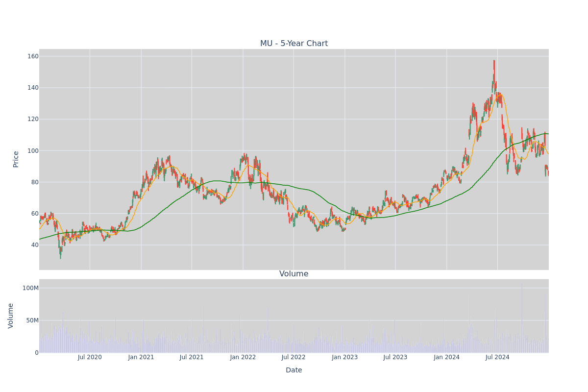Select the 80 price tick label
588x392 pixels.
[x=34, y=182]
